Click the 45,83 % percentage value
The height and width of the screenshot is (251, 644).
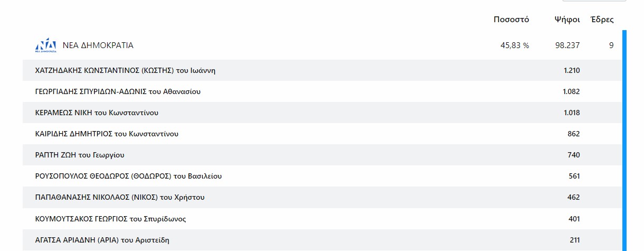[515, 45]
